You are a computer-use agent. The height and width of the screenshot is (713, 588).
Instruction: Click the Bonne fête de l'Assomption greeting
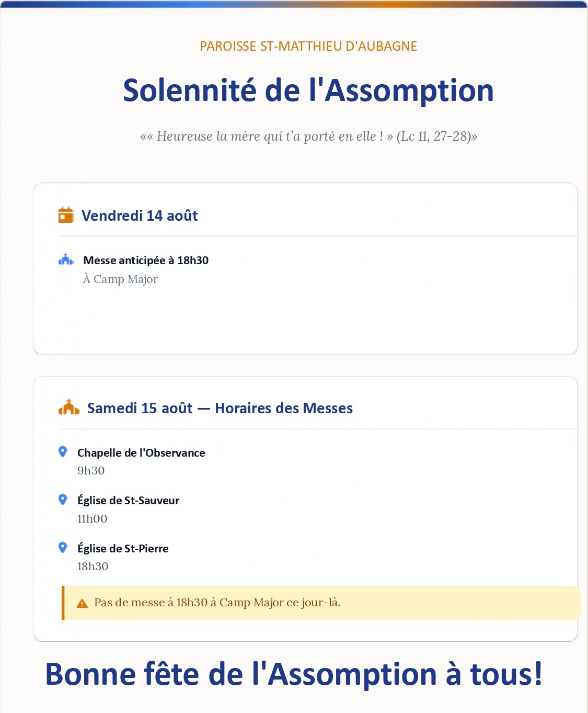[294, 674]
